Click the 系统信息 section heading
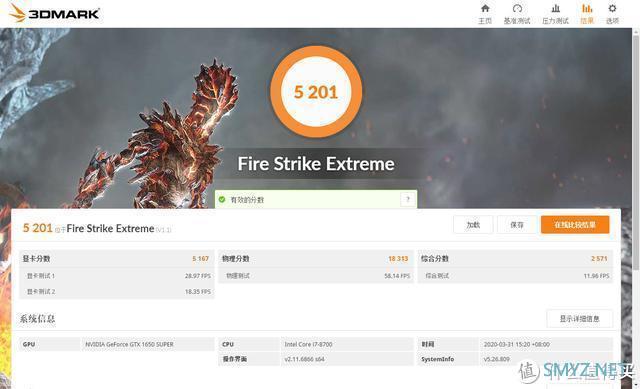The image size is (640, 389). tap(38, 319)
